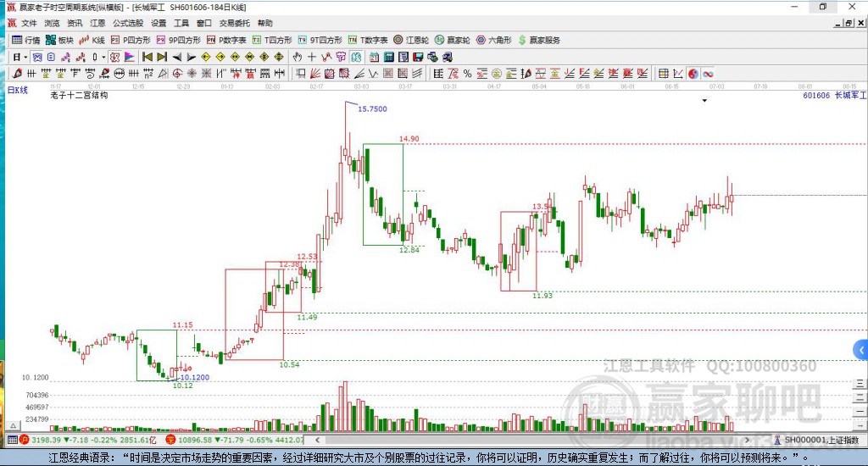The height and width of the screenshot is (466, 868).
Task: Click the 601606 长城军工 stock label
Action: click(834, 95)
